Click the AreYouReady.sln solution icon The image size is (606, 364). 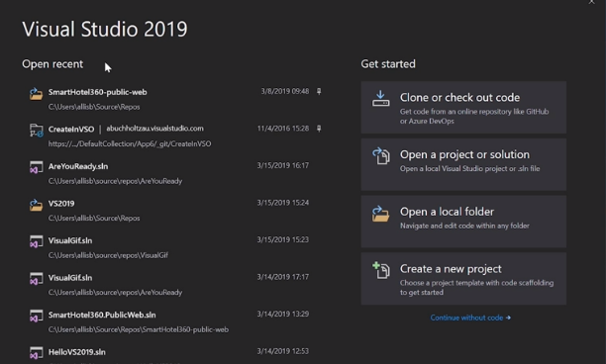pos(36,167)
